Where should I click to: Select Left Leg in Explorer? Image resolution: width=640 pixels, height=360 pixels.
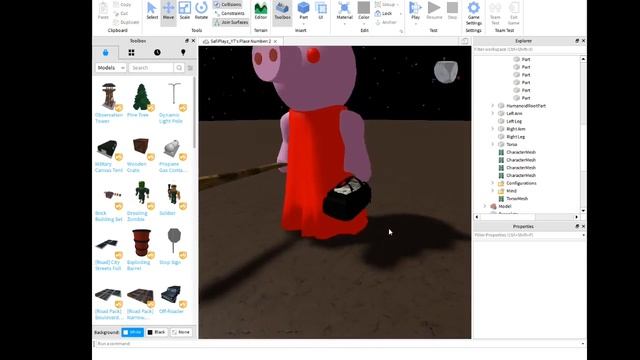514,121
